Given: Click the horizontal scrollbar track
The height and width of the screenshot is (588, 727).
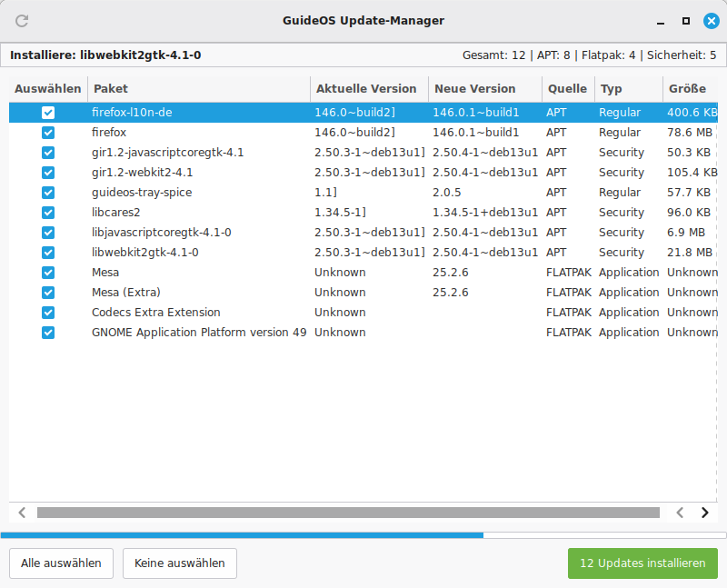Looking at the screenshot, I should point(347,513).
